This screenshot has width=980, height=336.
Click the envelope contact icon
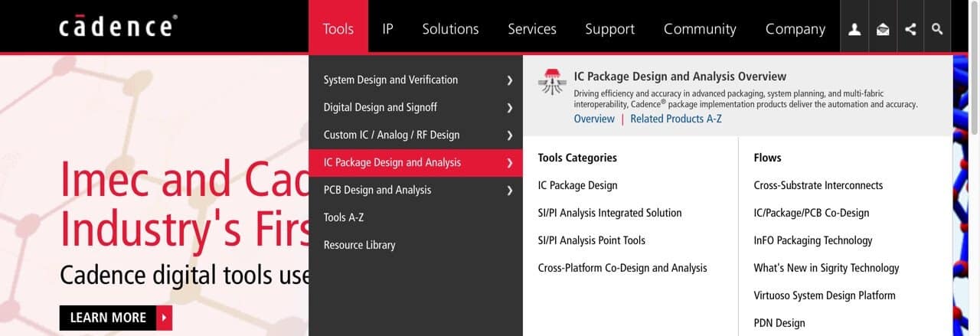pyautogui.click(x=882, y=29)
